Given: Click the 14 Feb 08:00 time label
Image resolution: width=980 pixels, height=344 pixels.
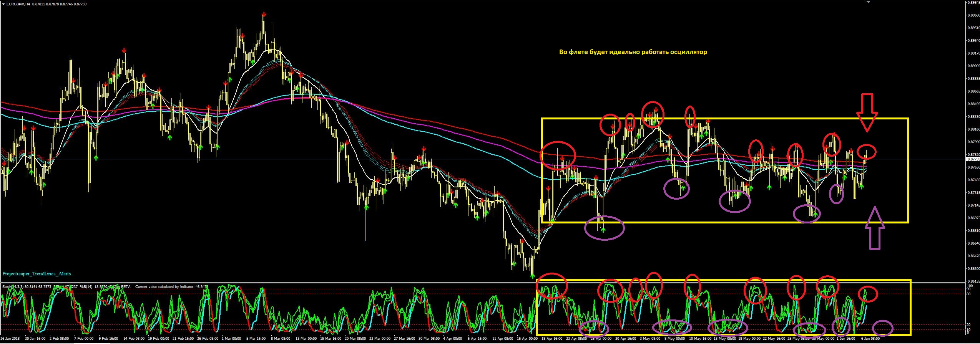Looking at the screenshot, I should click(133, 339).
